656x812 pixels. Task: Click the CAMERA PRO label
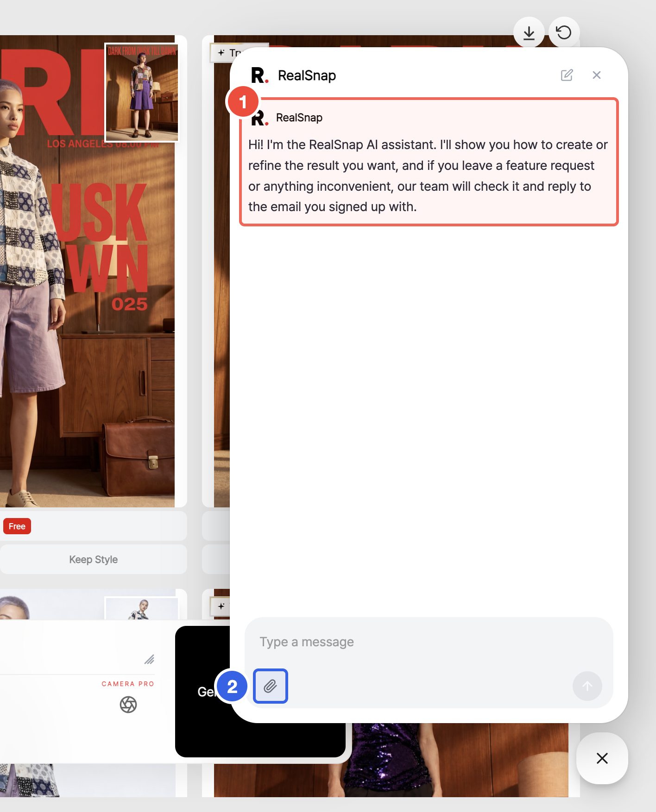tap(128, 684)
